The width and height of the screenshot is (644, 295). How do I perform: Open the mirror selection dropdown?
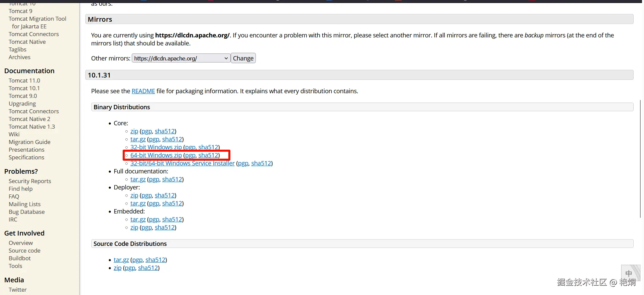point(181,58)
